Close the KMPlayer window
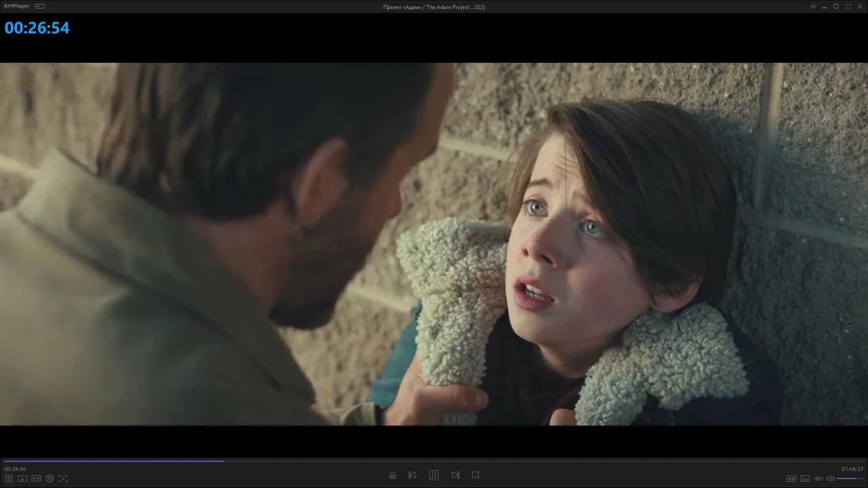Screen dimensions: 868x488 coord(859,7)
